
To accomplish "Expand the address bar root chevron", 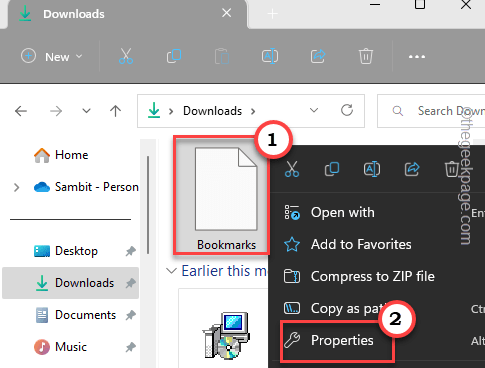I will pos(171,111).
